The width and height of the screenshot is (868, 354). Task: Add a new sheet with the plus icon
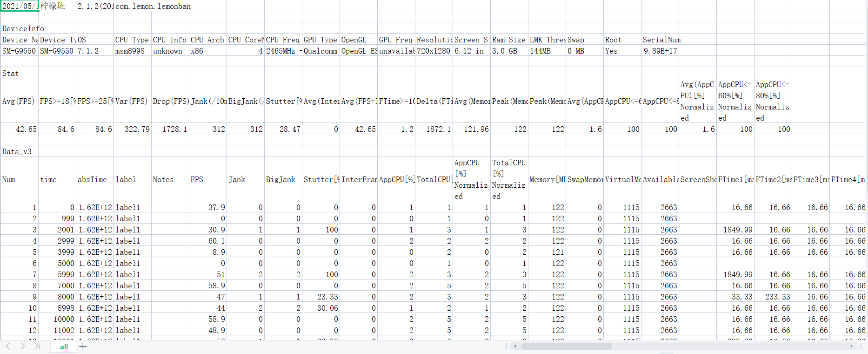tap(83, 346)
